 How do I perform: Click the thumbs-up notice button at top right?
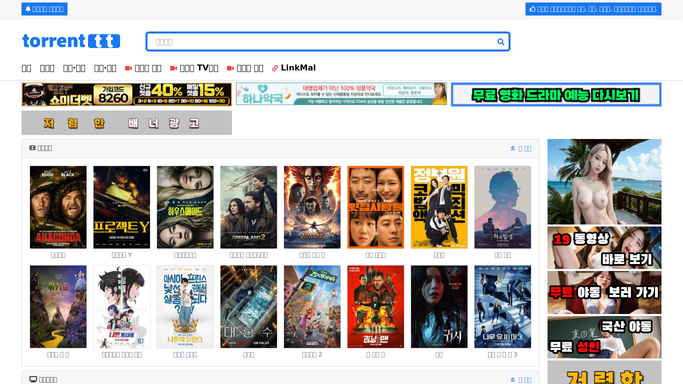click(593, 9)
